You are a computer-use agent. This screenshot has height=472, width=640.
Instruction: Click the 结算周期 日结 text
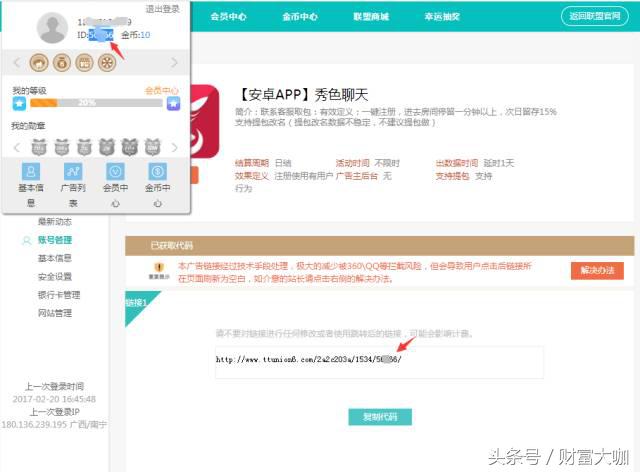pos(263,163)
